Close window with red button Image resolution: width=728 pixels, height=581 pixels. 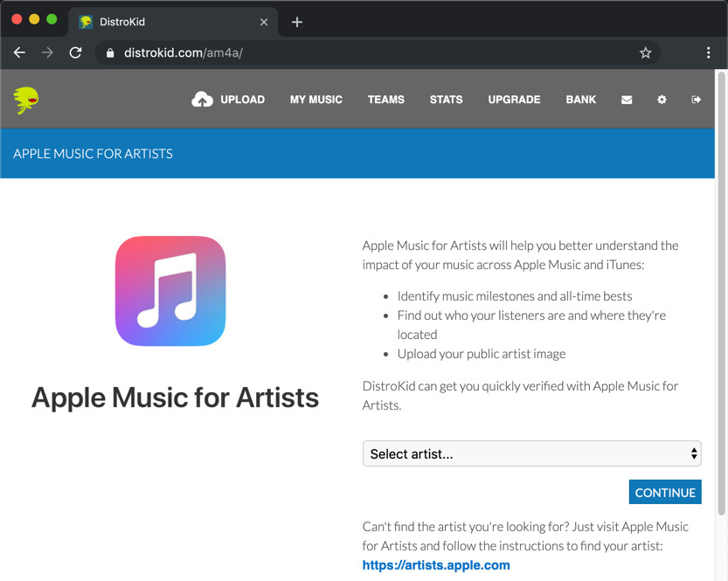[17, 19]
